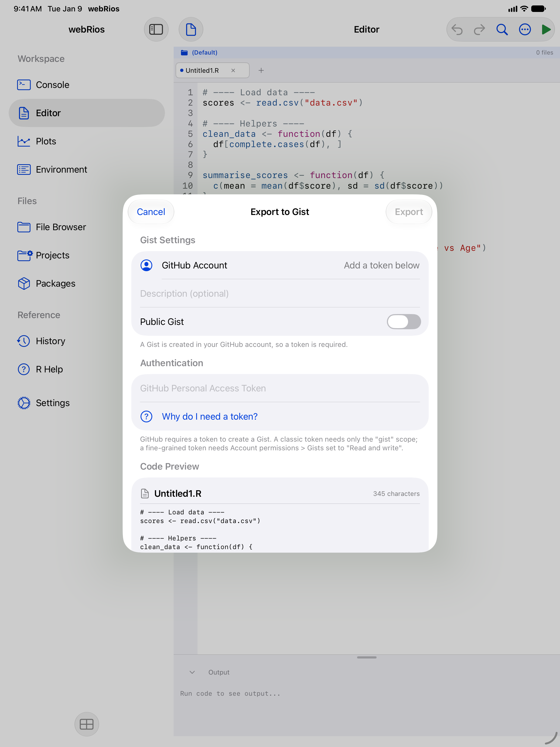Click the redo arrow in toolbar
Image resolution: width=560 pixels, height=747 pixels.
point(479,29)
